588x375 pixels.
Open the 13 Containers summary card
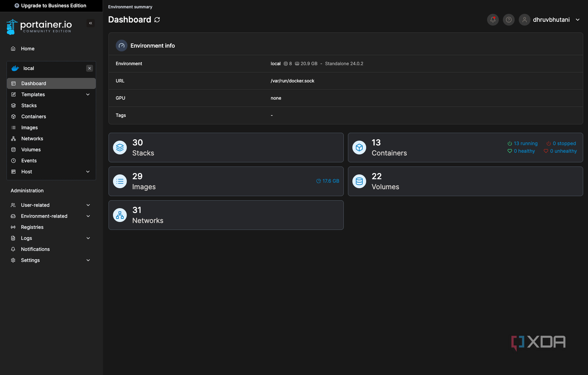(x=428, y=148)
